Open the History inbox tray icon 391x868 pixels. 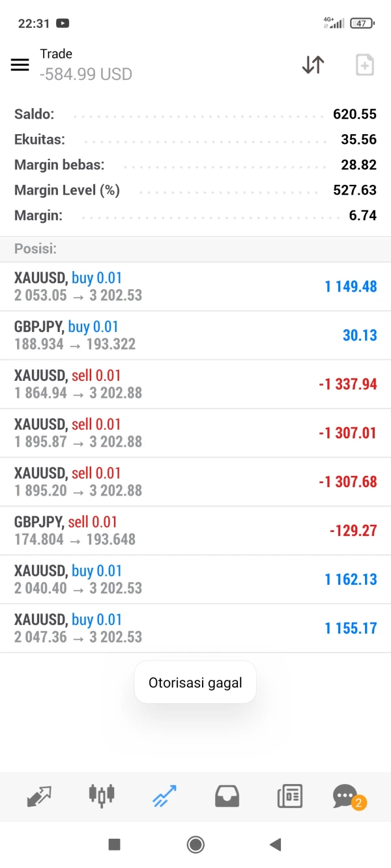[x=227, y=796]
